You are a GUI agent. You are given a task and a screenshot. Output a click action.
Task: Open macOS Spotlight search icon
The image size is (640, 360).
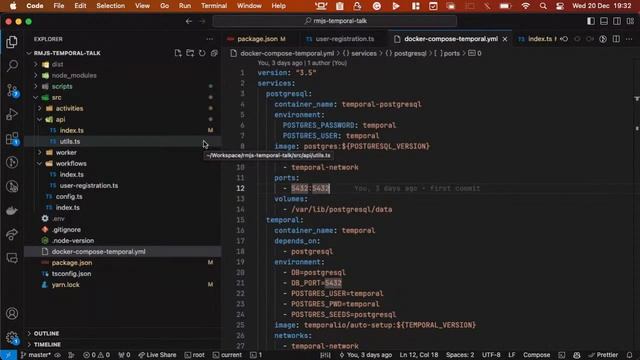tap(543, 6)
